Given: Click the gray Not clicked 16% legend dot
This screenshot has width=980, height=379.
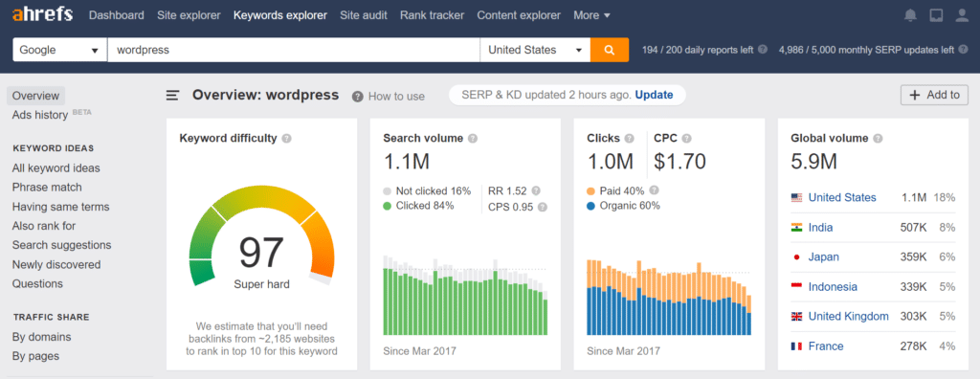Looking at the screenshot, I should pyautogui.click(x=388, y=190).
